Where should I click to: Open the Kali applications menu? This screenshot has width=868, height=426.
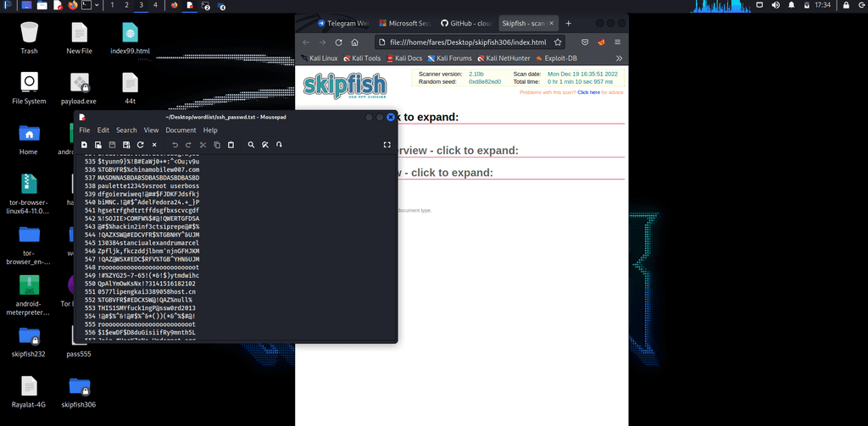coord(8,5)
